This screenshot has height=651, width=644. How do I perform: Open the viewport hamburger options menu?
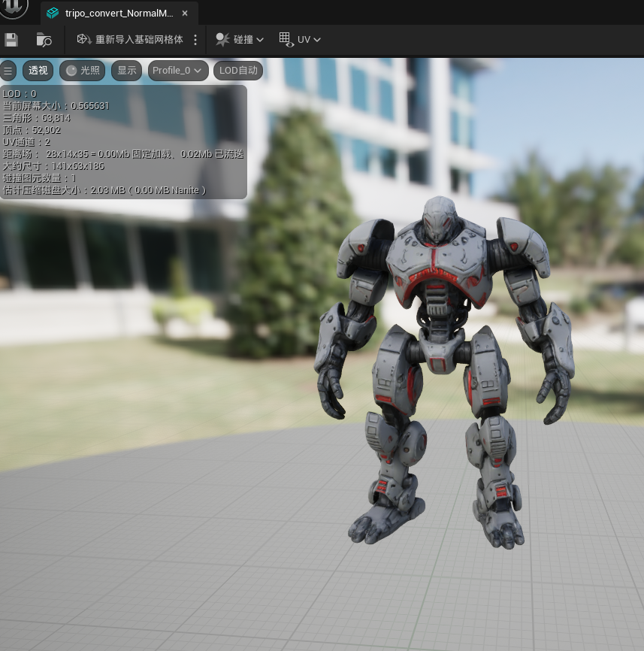(8, 71)
